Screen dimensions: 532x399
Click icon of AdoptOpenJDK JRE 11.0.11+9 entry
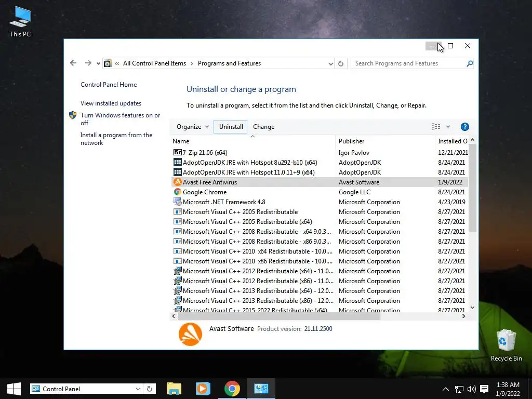(x=178, y=172)
